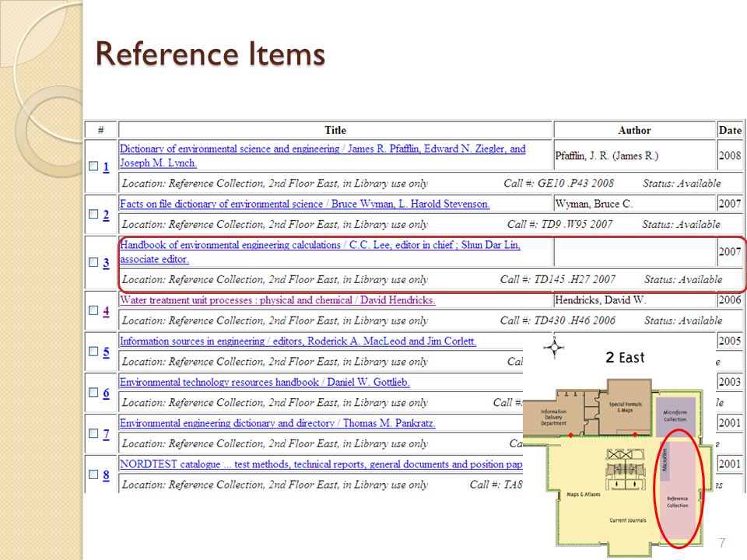Click the Date column header
The image size is (747, 560).
point(730,130)
